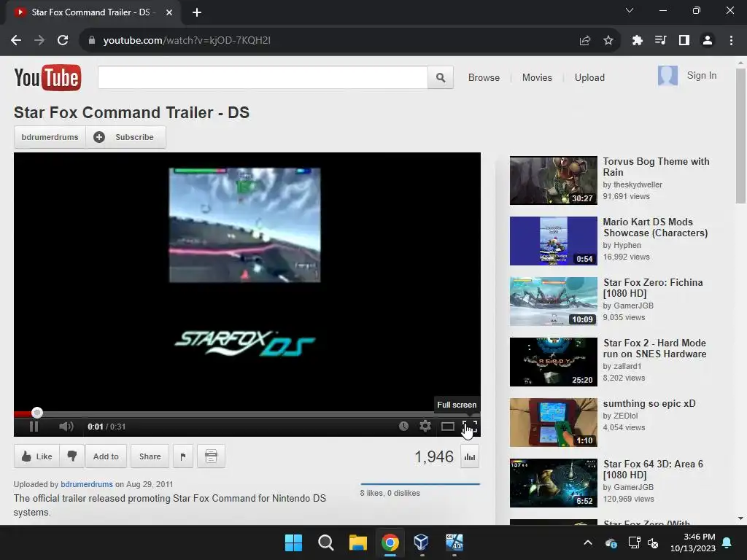Open Star Fox 2 Hard Mode video title

pyautogui.click(x=654, y=348)
